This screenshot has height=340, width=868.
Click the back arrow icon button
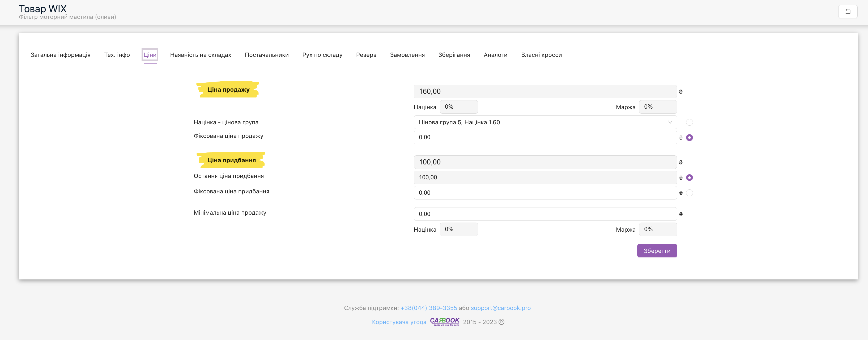point(848,12)
